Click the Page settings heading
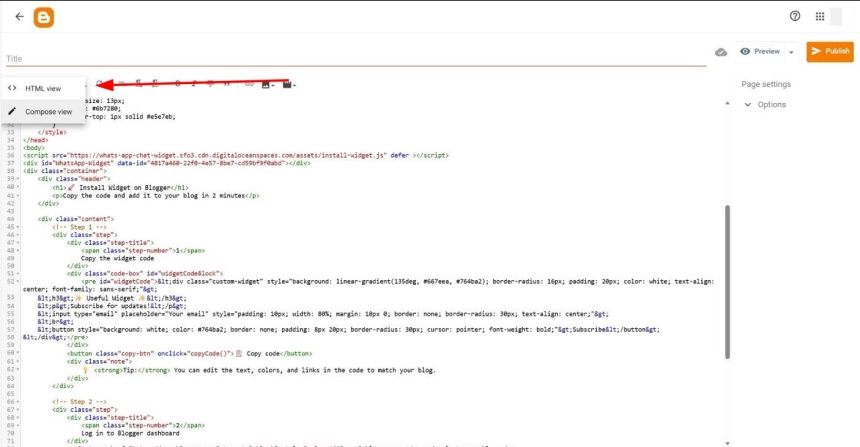This screenshot has width=860, height=447. pos(766,84)
